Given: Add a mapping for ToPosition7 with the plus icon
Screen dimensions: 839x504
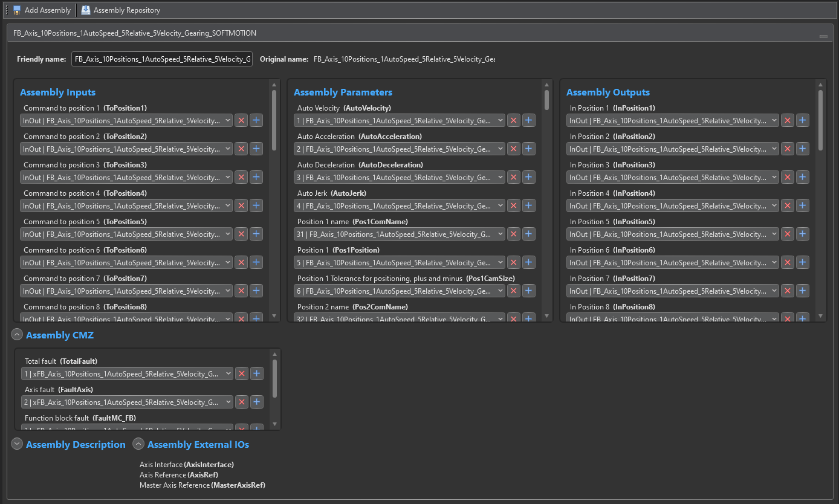Looking at the screenshot, I should tap(256, 291).
